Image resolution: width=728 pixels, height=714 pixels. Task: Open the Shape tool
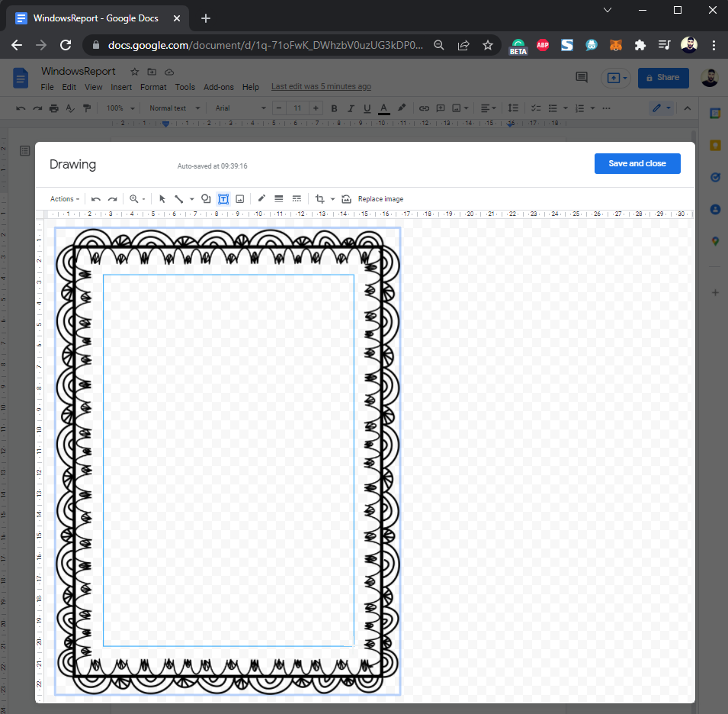tap(206, 199)
